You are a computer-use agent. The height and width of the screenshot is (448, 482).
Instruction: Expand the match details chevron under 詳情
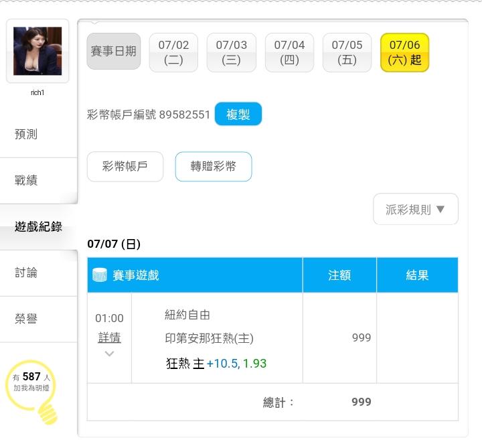point(109,354)
